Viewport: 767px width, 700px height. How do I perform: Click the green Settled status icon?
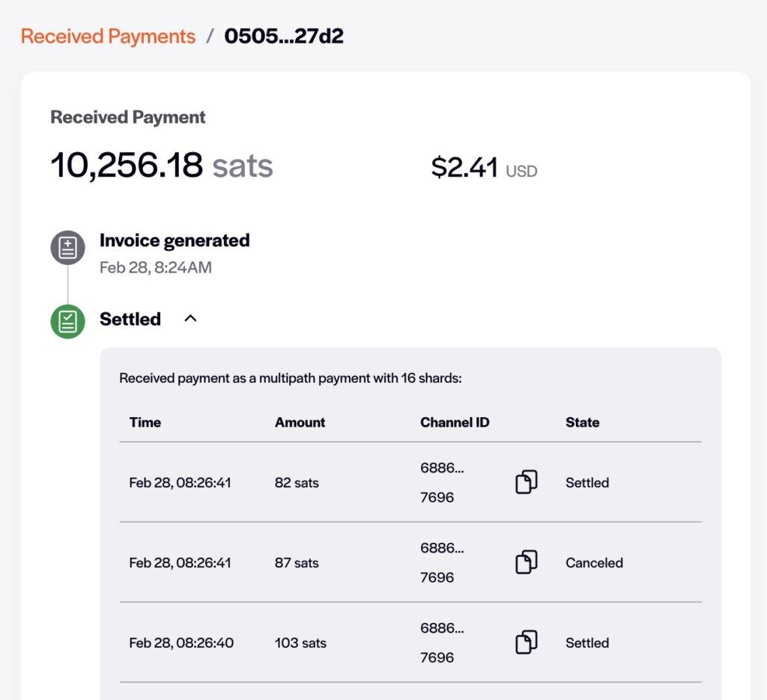tap(67, 321)
